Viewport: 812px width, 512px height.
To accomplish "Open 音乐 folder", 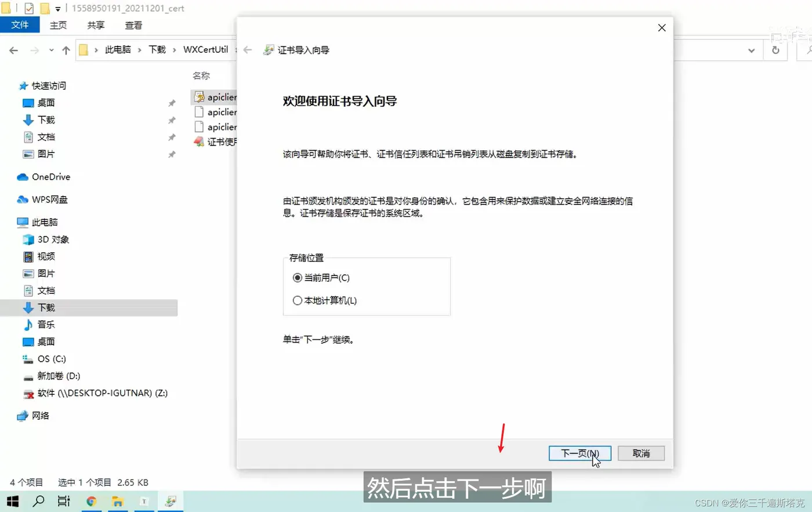I will click(x=46, y=325).
